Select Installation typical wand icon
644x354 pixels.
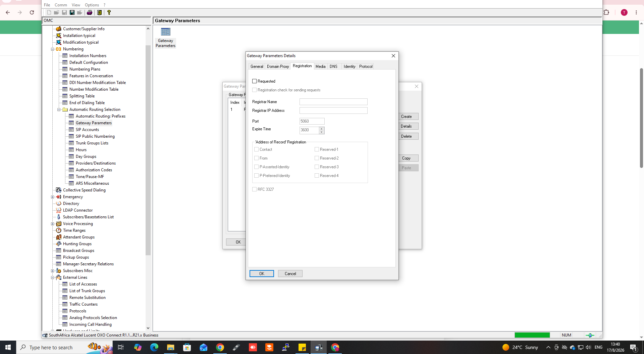(59, 36)
